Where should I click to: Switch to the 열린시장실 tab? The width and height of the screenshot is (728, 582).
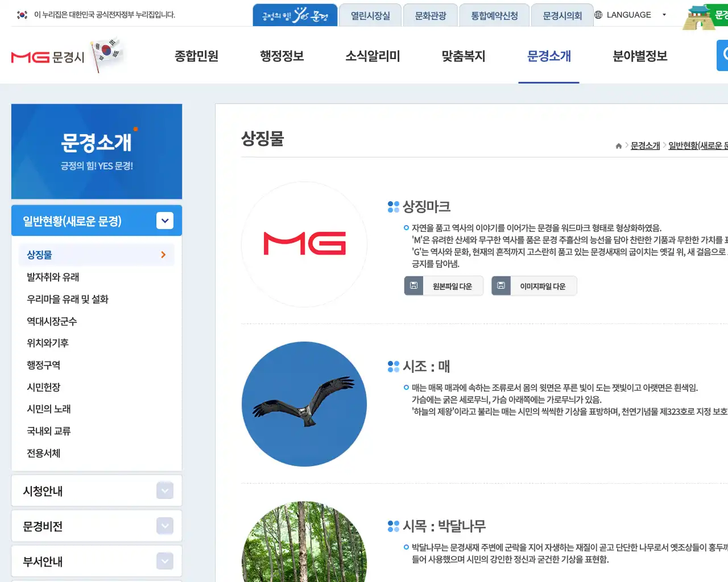(370, 15)
